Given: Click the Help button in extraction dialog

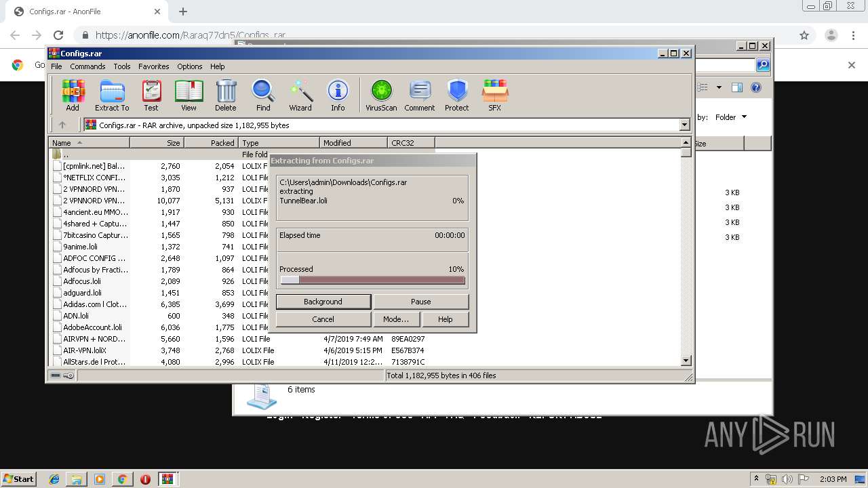Looking at the screenshot, I should point(445,319).
